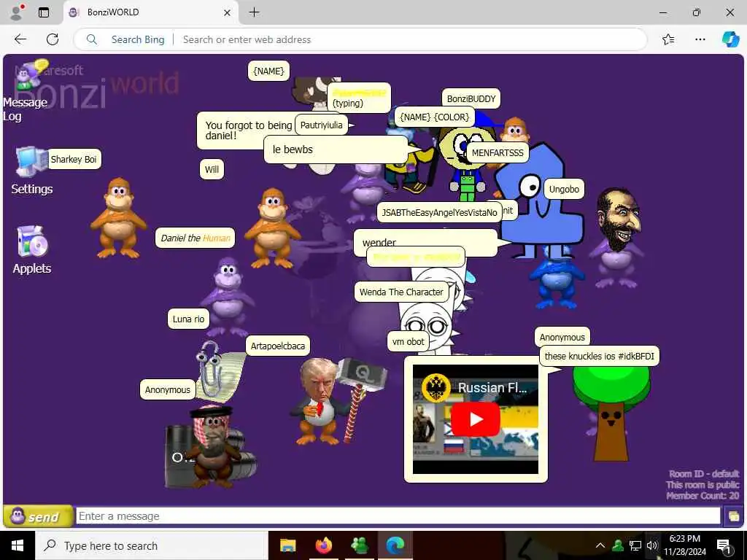Click the yellow-faced character in green overalls

[x=467, y=162]
